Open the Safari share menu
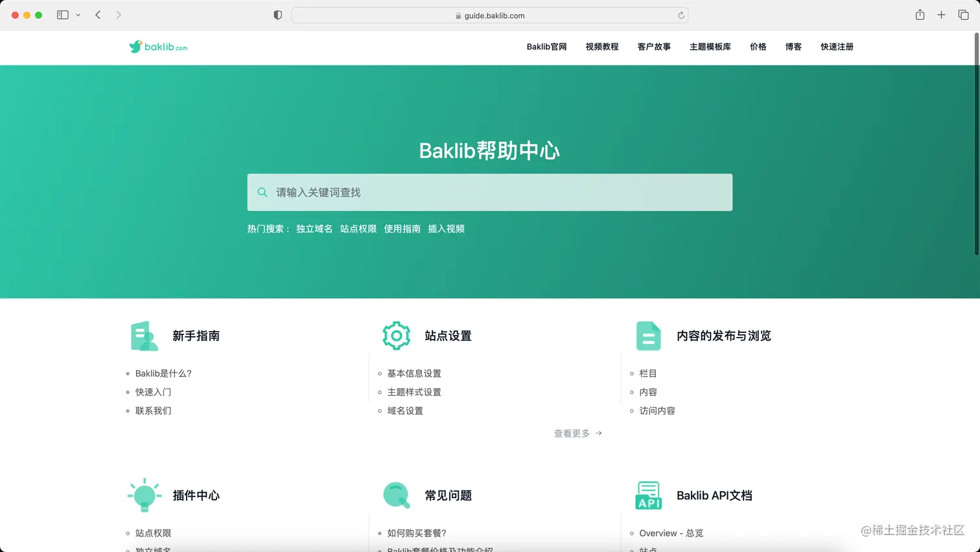Image resolution: width=980 pixels, height=552 pixels. (x=920, y=14)
